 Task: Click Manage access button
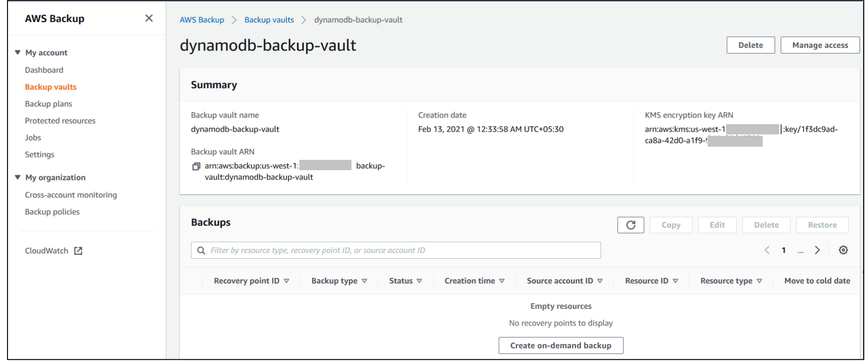coord(820,45)
